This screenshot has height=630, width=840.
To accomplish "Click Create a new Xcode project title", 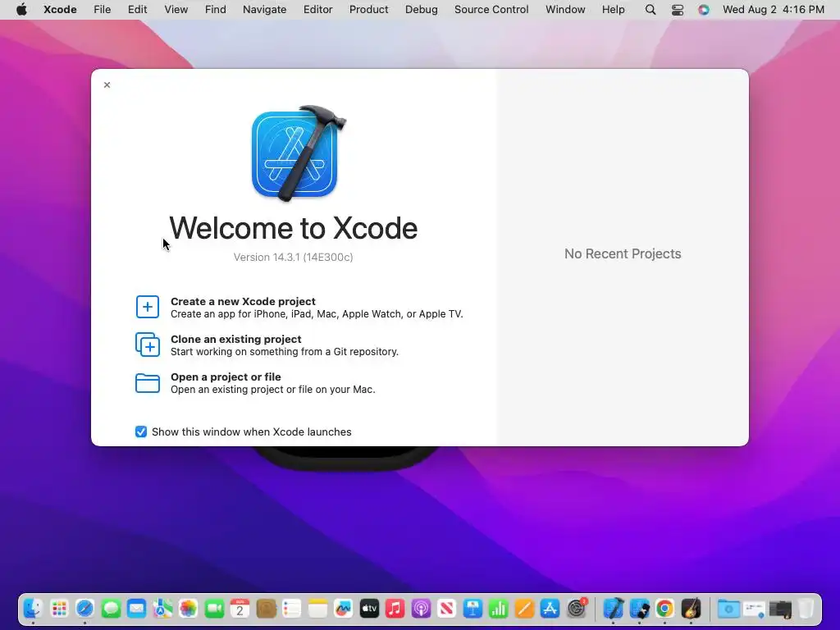I will point(243,301).
